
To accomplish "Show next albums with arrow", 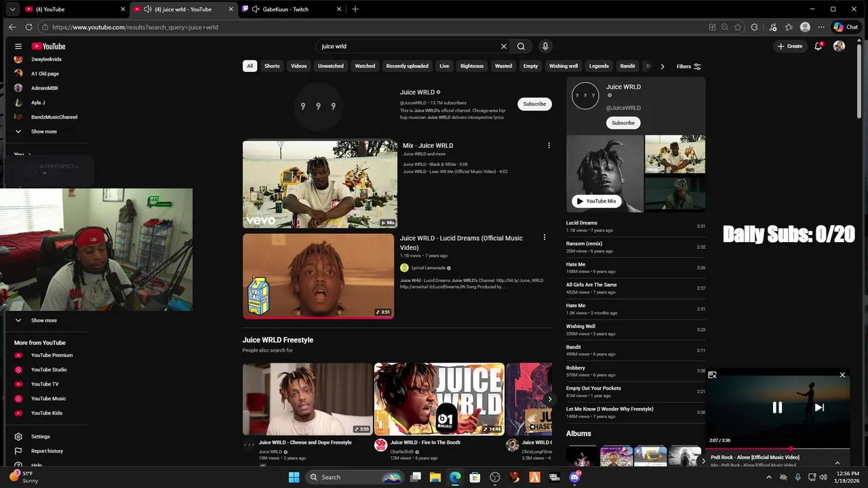I will click(703, 461).
